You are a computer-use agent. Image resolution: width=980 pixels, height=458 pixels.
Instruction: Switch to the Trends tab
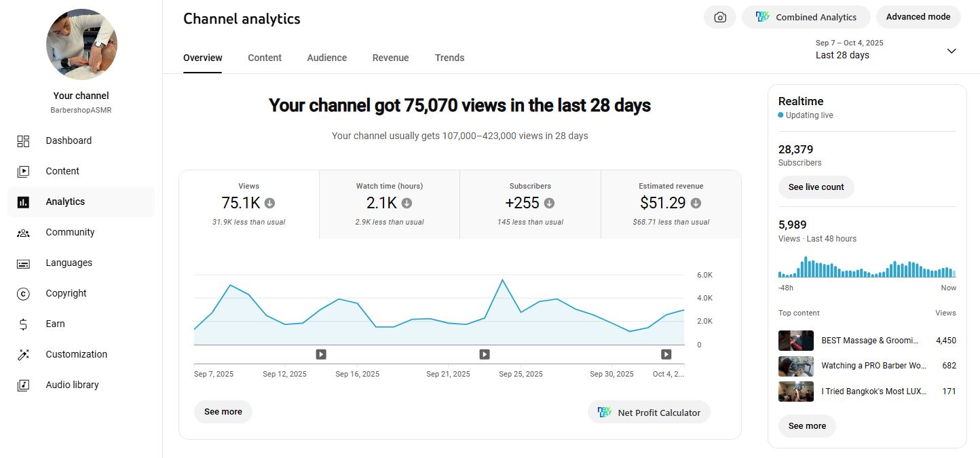(x=449, y=58)
